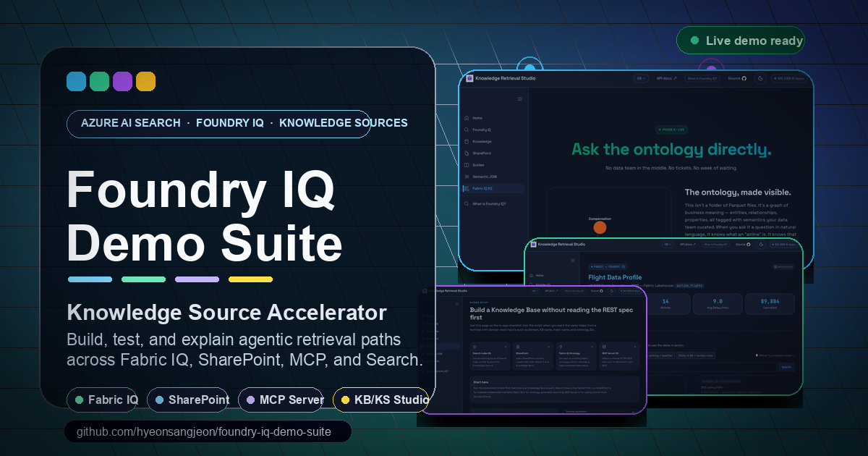Expand the Search Index KS card arrow
Viewport: 868px width, 456px height.
point(506,347)
